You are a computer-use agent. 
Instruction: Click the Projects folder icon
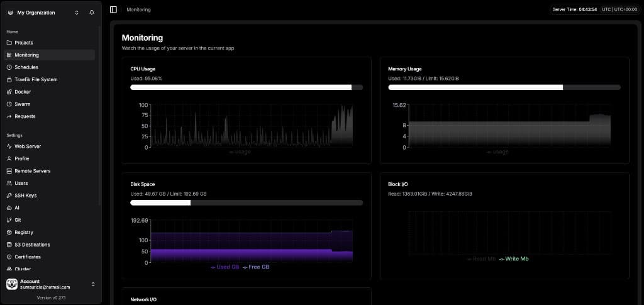point(9,43)
